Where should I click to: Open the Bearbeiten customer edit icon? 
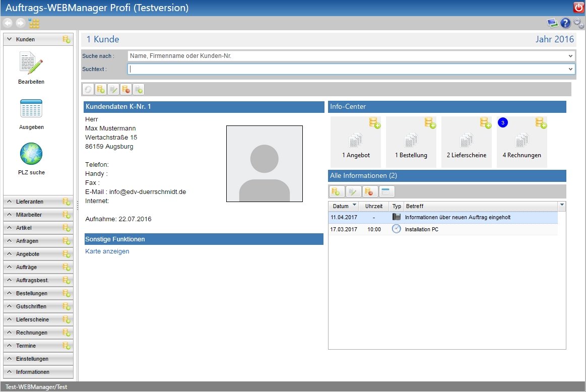pos(31,62)
